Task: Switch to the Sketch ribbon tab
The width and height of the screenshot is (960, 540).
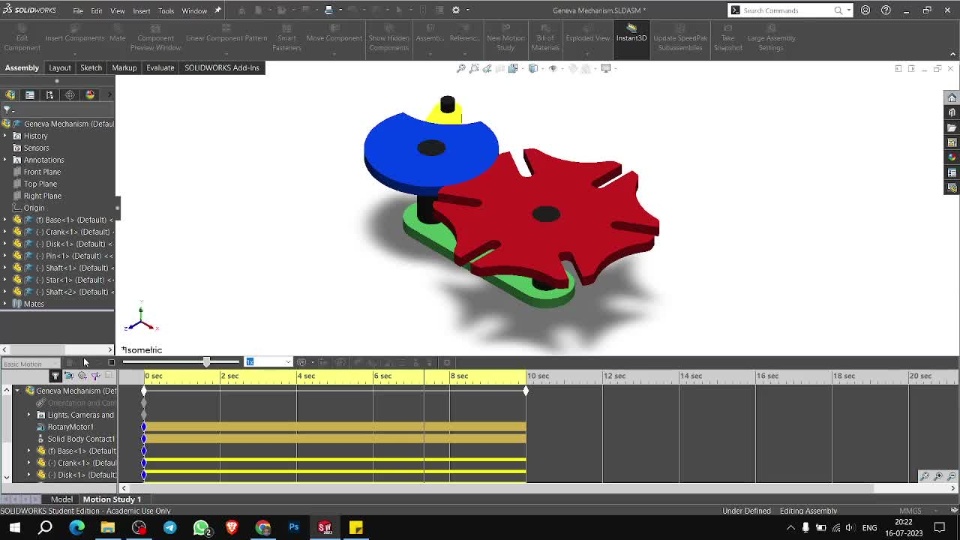Action: [x=91, y=68]
